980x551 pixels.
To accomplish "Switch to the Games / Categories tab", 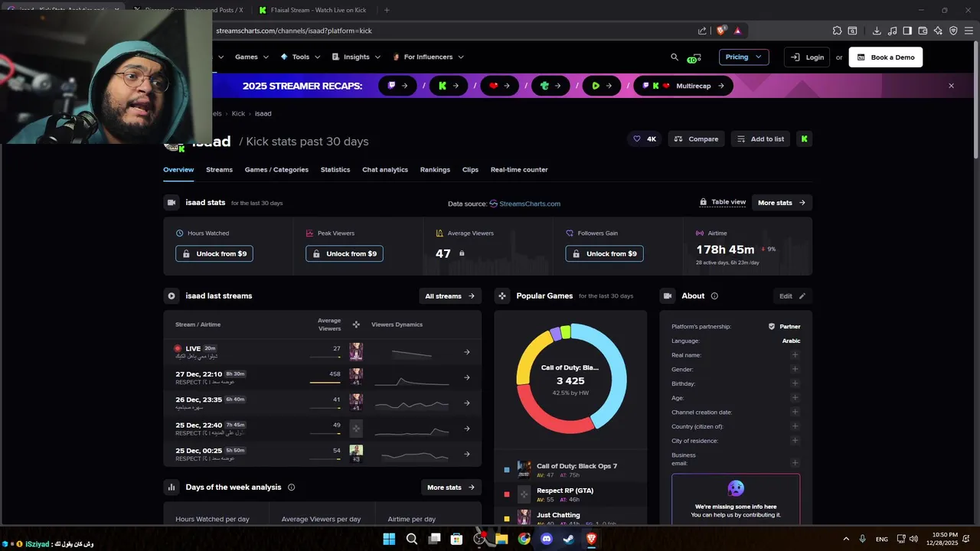I will [276, 170].
